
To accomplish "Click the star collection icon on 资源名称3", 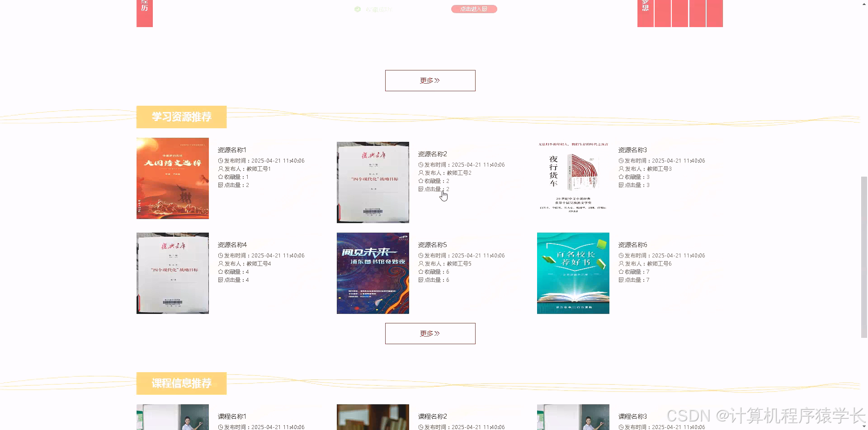I will tap(620, 177).
